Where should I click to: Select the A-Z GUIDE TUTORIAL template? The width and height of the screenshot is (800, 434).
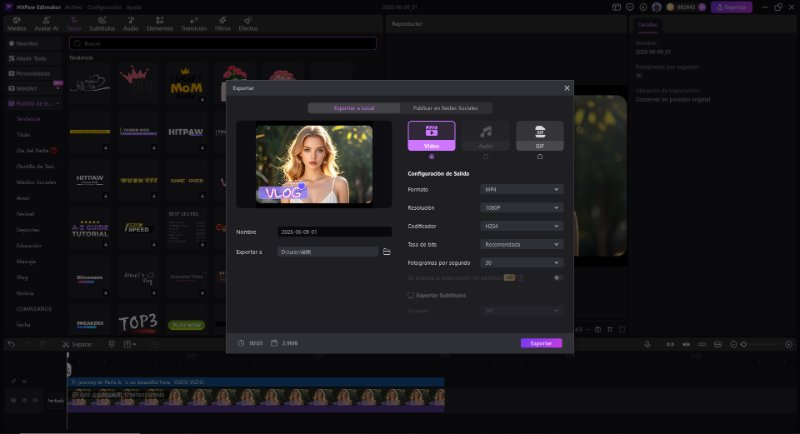pos(90,229)
